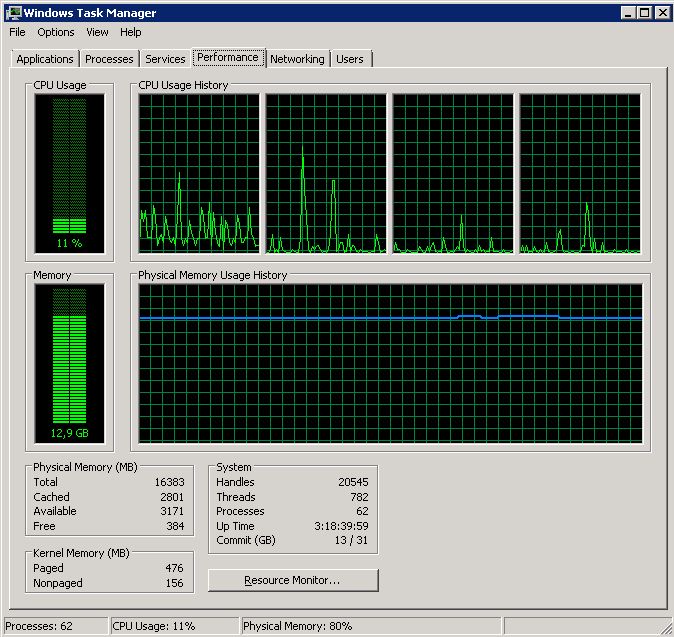The height and width of the screenshot is (637, 674).
Task: Click the Total physical memory value 16383
Action: tap(169, 482)
